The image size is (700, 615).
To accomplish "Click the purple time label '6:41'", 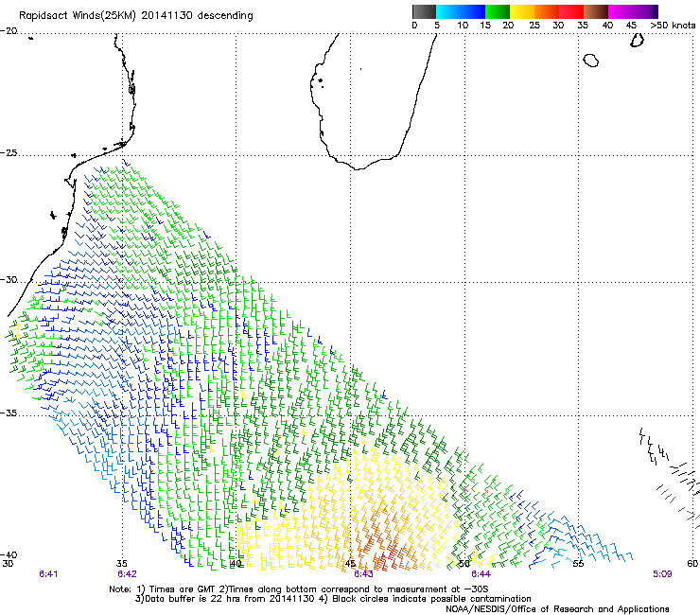I will point(48,574).
